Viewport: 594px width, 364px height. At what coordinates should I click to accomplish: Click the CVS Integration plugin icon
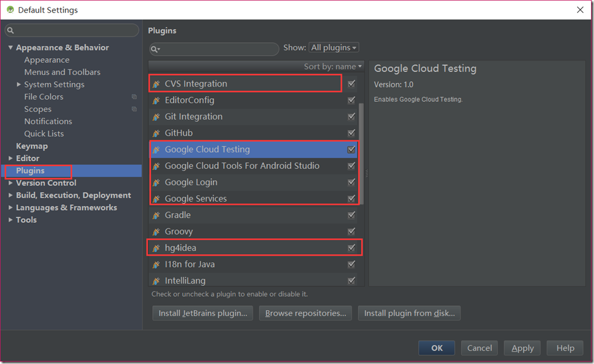coord(156,84)
